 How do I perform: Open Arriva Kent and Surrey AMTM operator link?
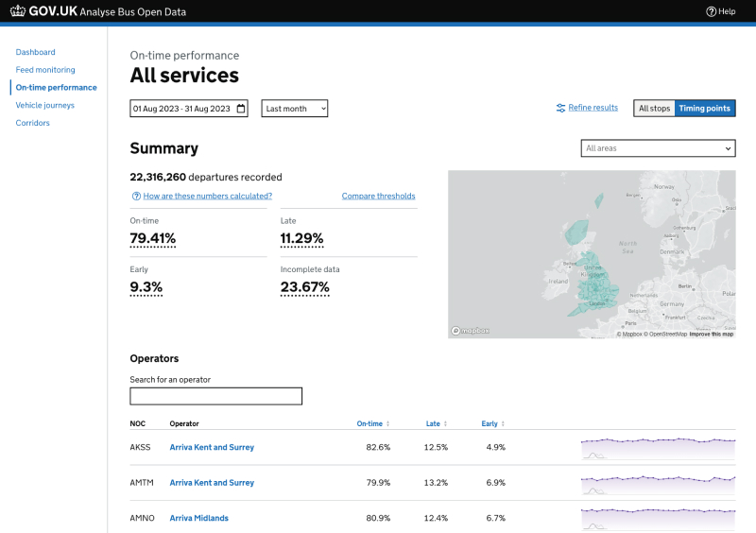click(x=212, y=482)
